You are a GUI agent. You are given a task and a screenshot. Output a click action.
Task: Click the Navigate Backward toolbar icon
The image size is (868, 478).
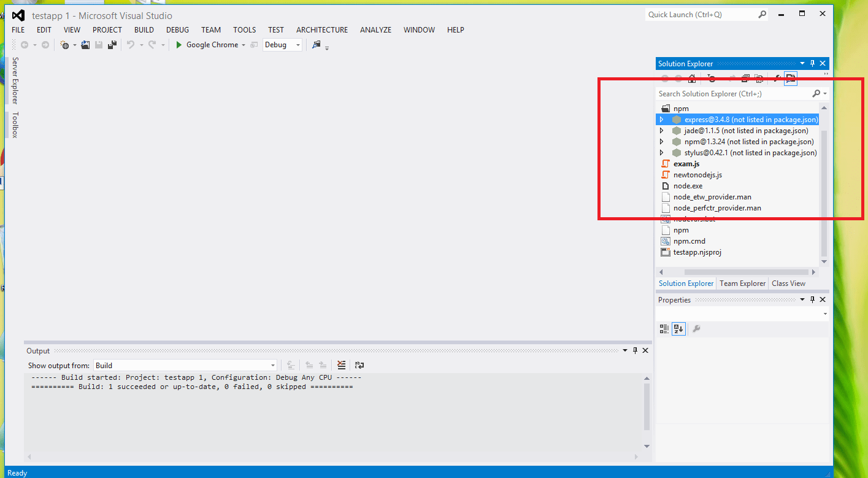[x=25, y=45]
